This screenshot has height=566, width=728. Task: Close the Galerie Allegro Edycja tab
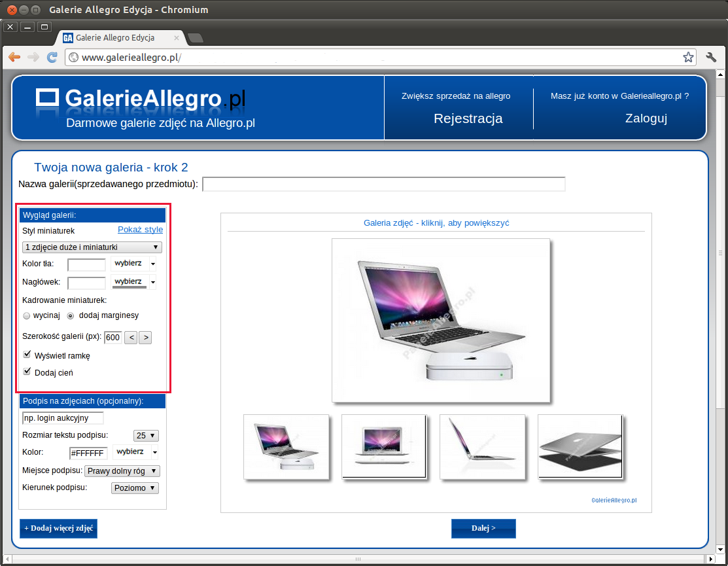(177, 38)
